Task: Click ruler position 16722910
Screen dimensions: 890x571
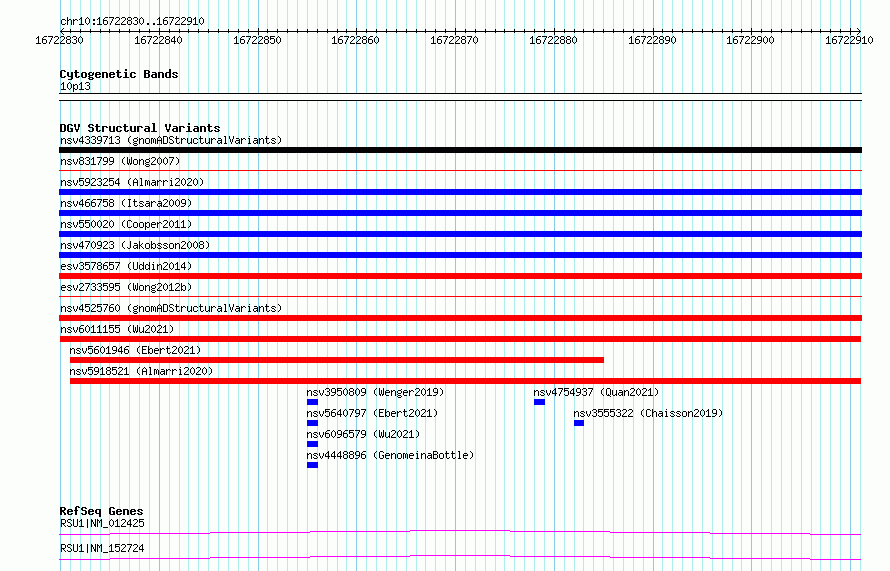Action: coord(849,40)
